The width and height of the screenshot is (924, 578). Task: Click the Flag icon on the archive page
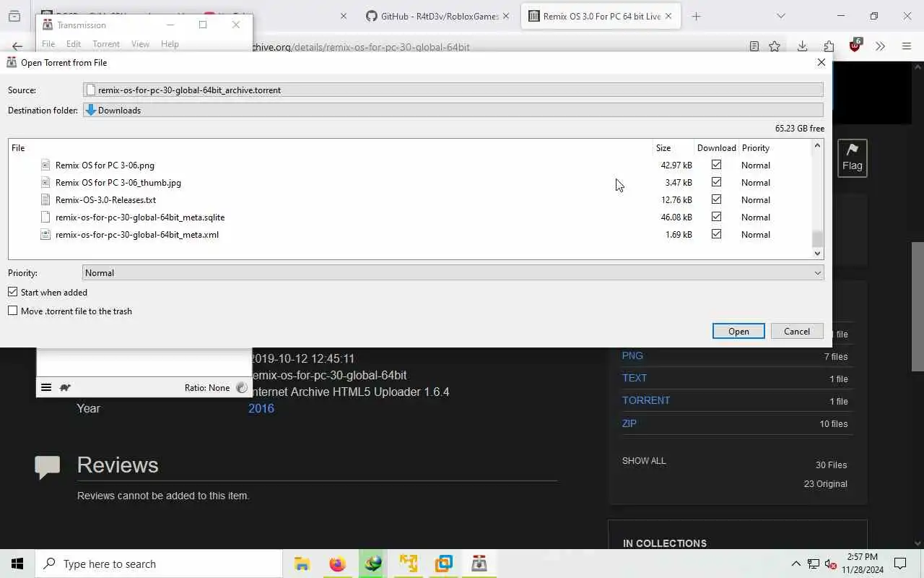pos(853,158)
